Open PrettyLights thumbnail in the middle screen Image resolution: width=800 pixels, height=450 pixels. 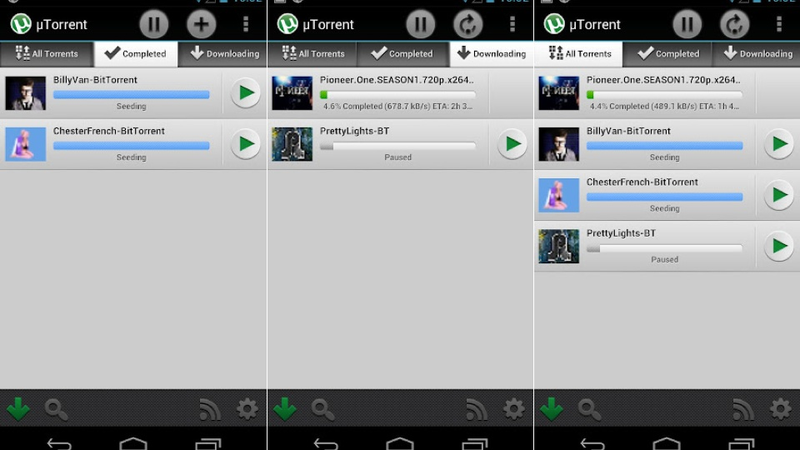click(x=292, y=144)
